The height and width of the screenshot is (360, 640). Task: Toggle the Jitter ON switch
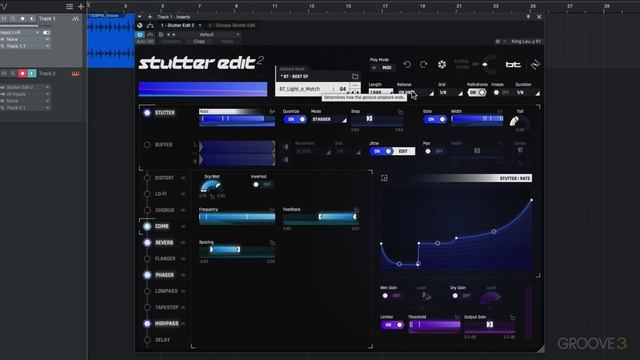381,151
